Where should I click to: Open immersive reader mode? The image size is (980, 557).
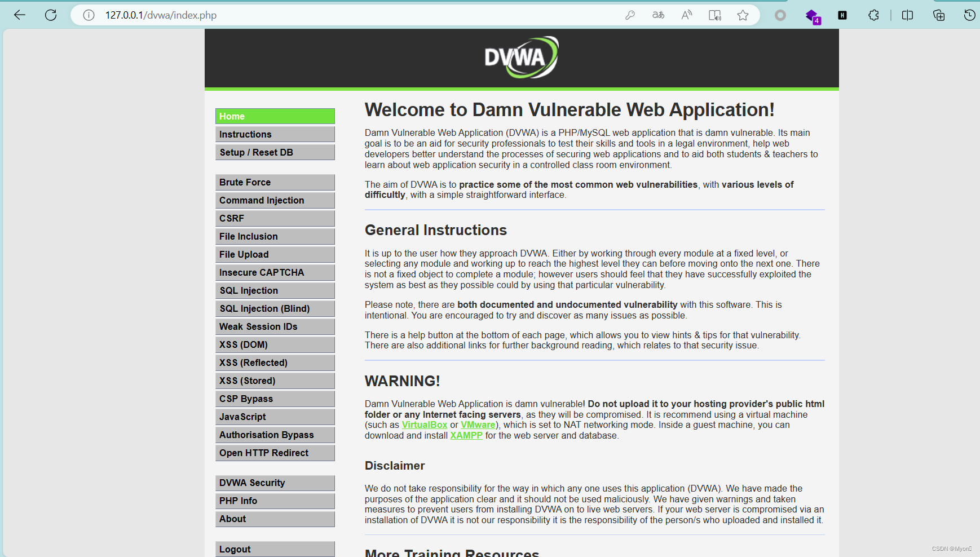tap(714, 15)
